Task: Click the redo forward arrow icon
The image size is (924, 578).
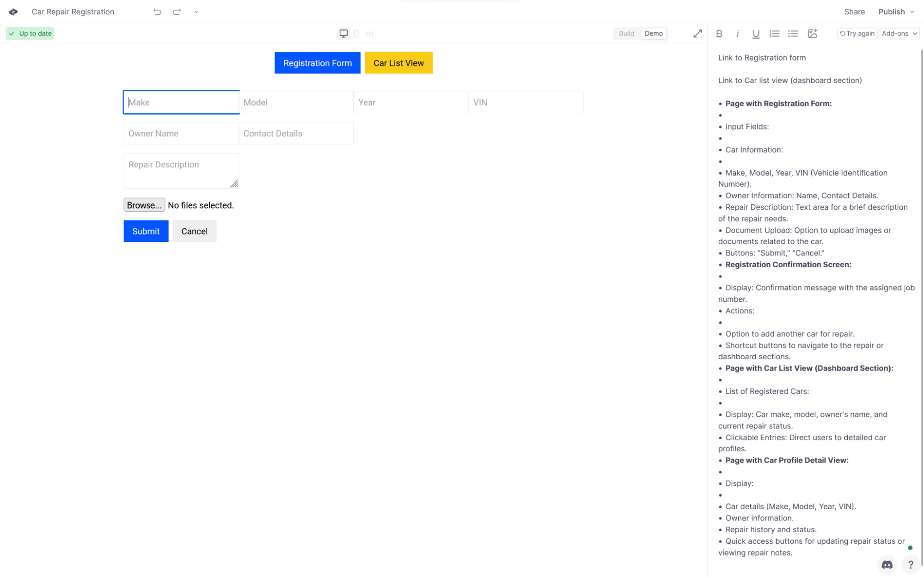Action: tap(177, 11)
